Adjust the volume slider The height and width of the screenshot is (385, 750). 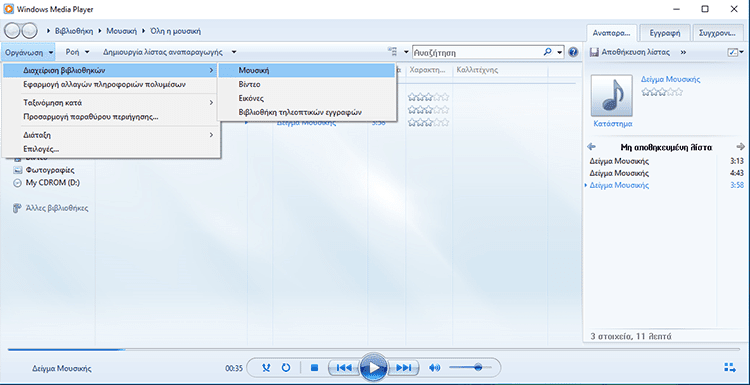click(x=470, y=367)
